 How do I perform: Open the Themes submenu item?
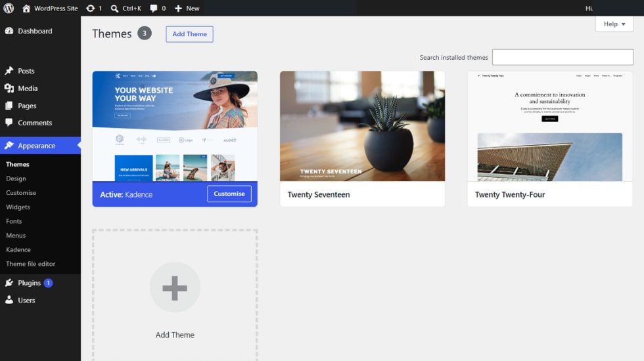(x=18, y=164)
